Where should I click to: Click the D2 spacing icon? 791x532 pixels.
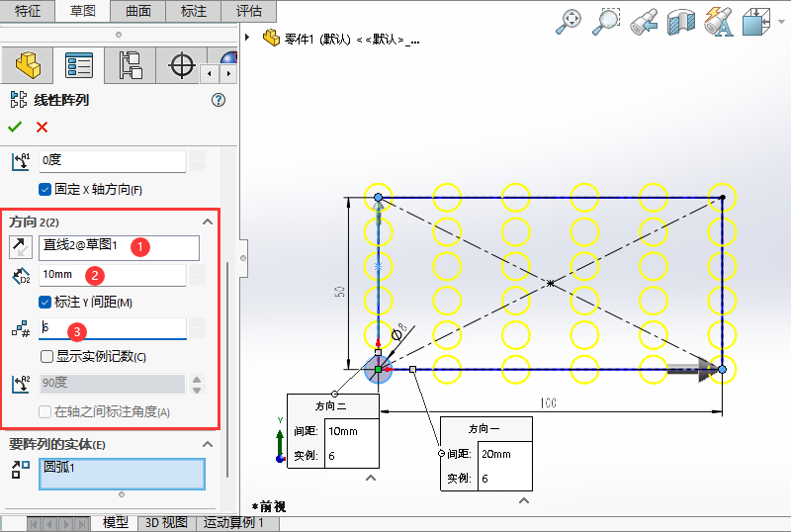[x=21, y=276]
